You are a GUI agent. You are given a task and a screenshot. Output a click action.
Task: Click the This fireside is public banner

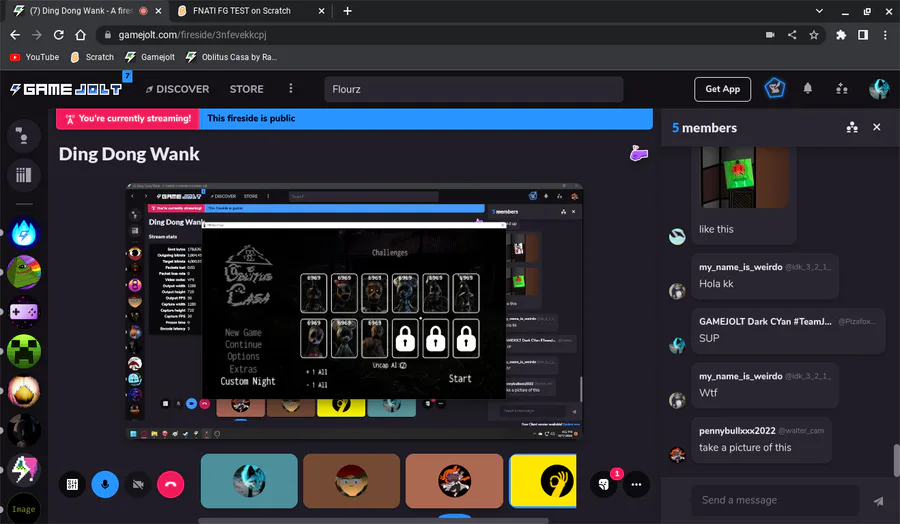tap(426, 119)
